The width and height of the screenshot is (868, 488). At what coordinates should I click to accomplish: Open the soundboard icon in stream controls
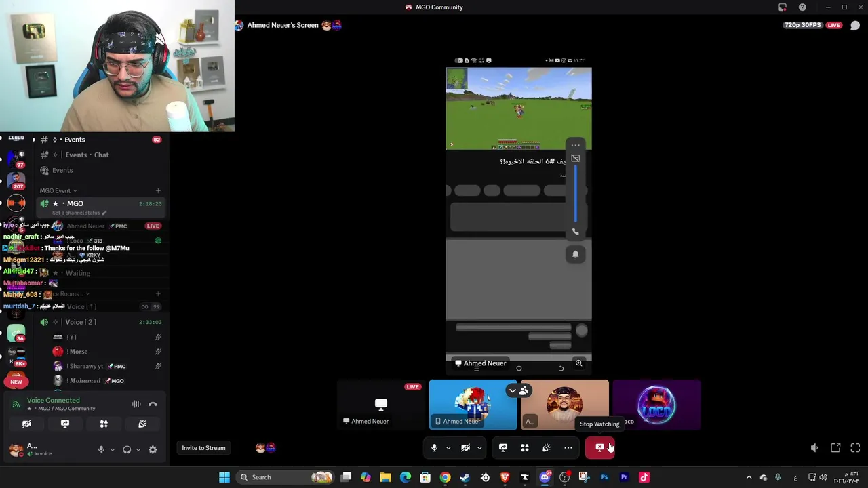(x=547, y=448)
